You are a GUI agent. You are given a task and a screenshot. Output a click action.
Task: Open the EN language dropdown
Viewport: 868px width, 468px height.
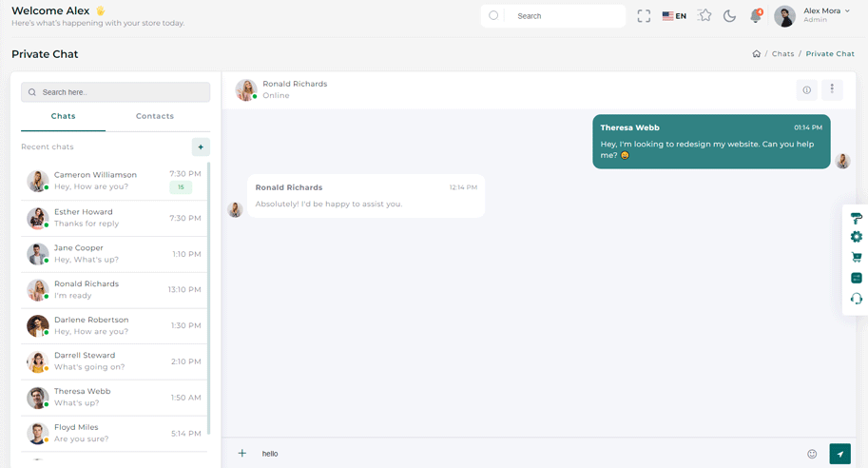(674, 16)
